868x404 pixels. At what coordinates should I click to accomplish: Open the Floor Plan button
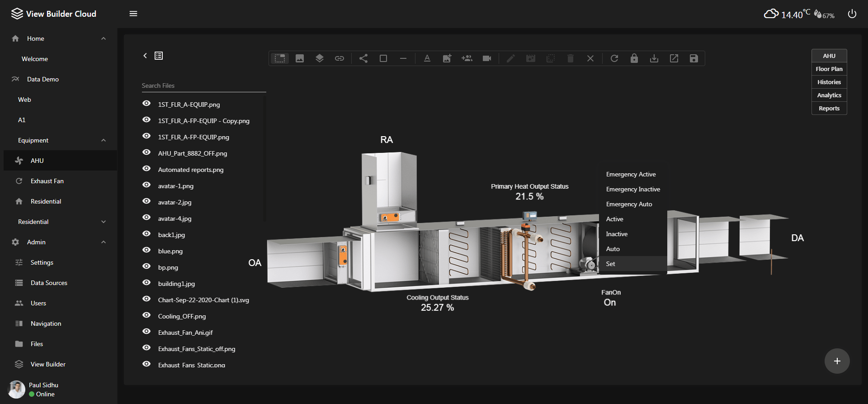pos(829,69)
